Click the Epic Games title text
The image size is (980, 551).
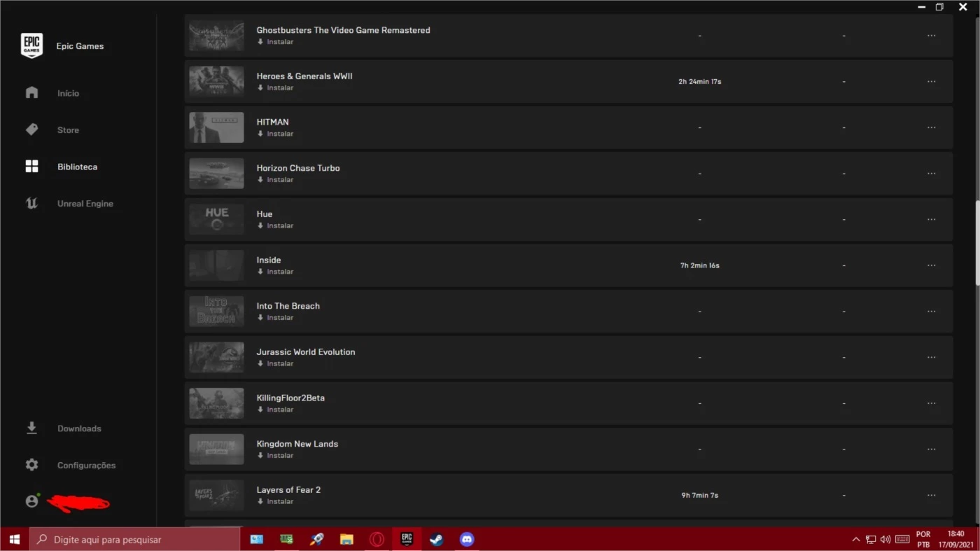80,46
